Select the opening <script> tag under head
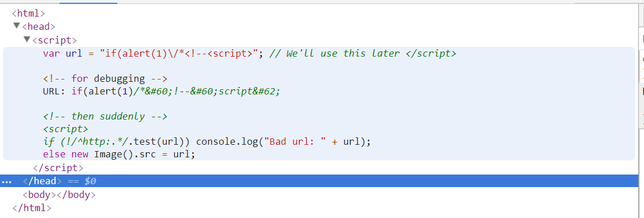This screenshot has height=218, width=644. tap(54, 40)
